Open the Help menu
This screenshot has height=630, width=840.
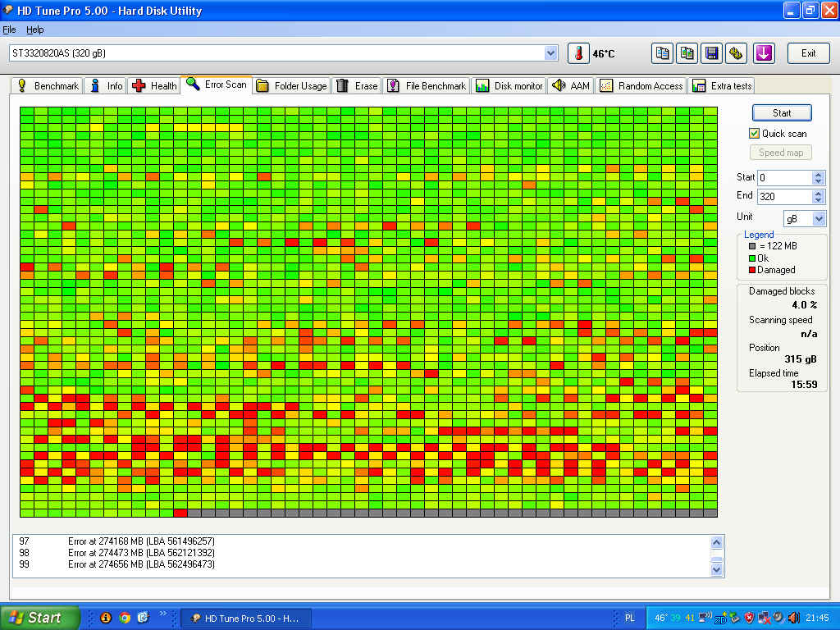(x=34, y=30)
